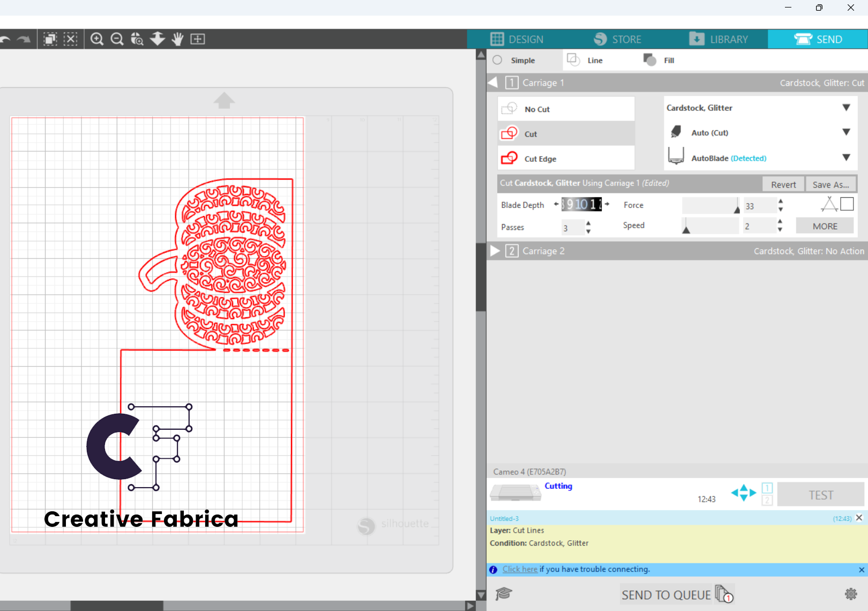This screenshot has height=611, width=868.
Task: Switch to the LIBRARY tab
Action: click(719, 39)
